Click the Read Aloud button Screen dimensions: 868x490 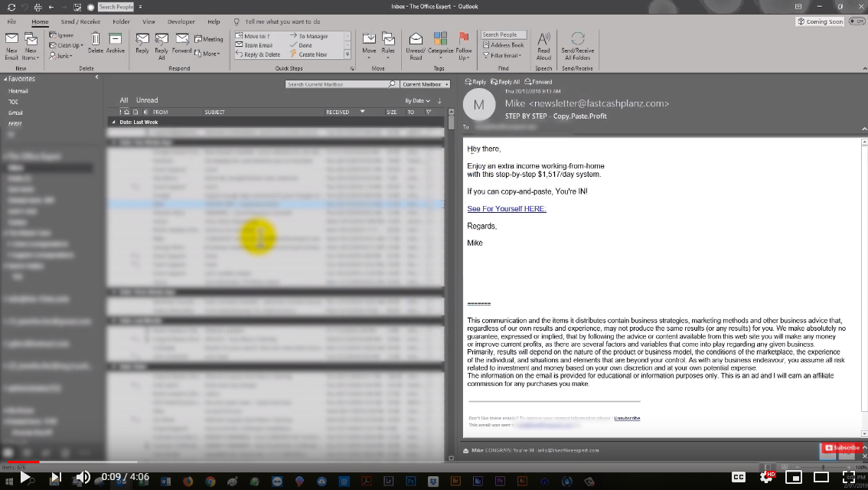(x=543, y=46)
